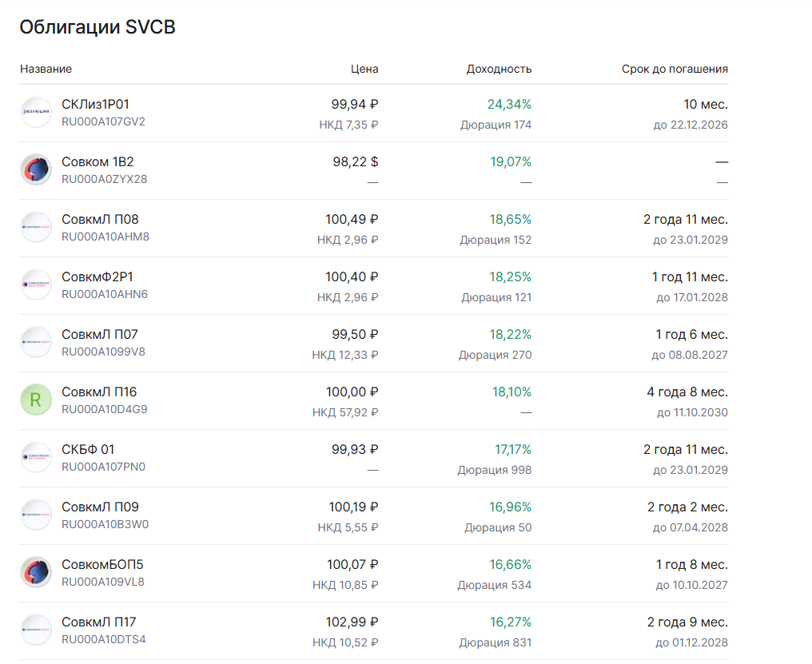Sort by the Название column header
The width and height of the screenshot is (812, 664).
click(x=46, y=69)
